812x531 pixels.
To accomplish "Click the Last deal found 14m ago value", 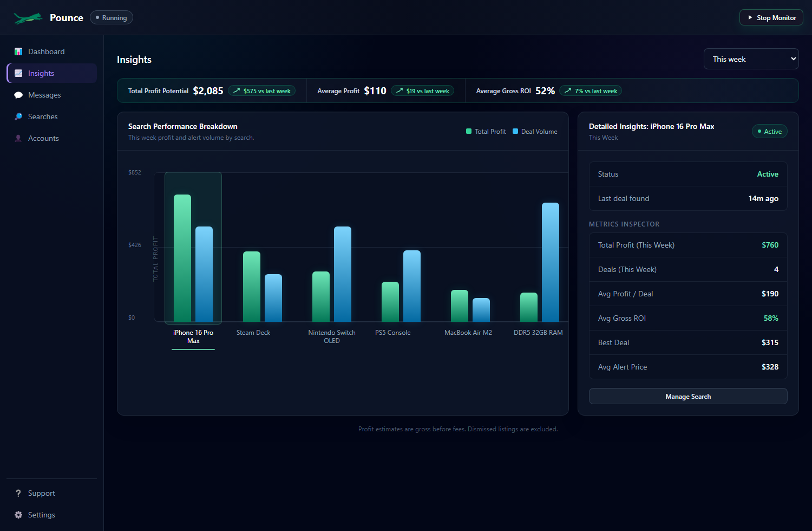I will click(x=763, y=198).
